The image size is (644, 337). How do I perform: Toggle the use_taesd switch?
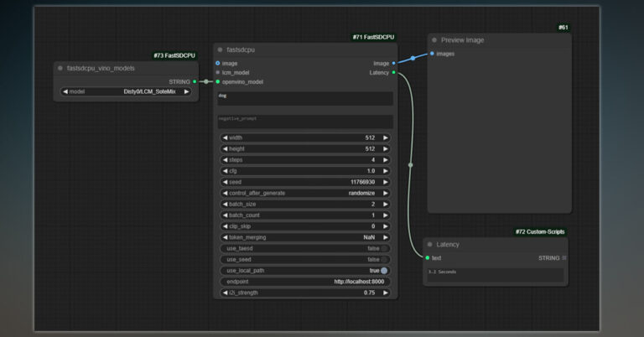384,248
